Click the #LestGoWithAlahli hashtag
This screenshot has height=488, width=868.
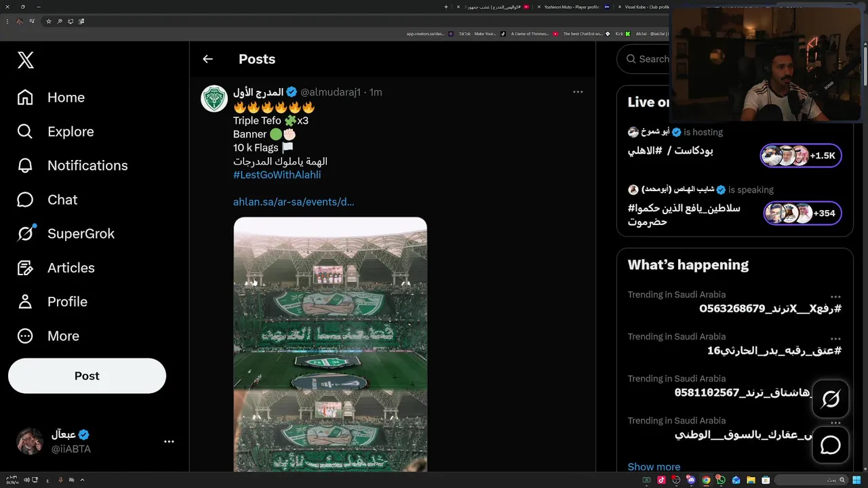click(277, 175)
